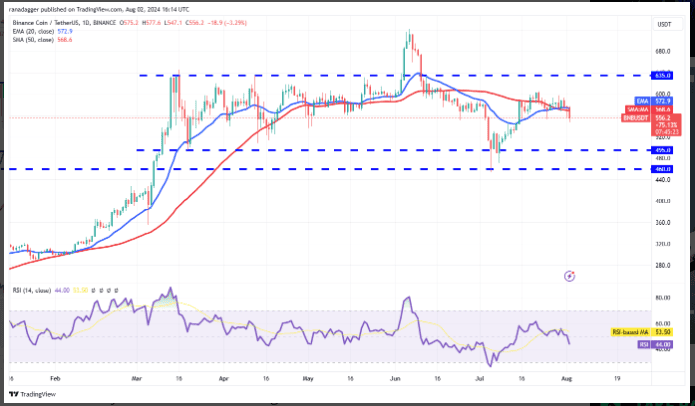The image size is (695, 406).
Task: Click the 360.0 price axis value
Action: point(663,223)
